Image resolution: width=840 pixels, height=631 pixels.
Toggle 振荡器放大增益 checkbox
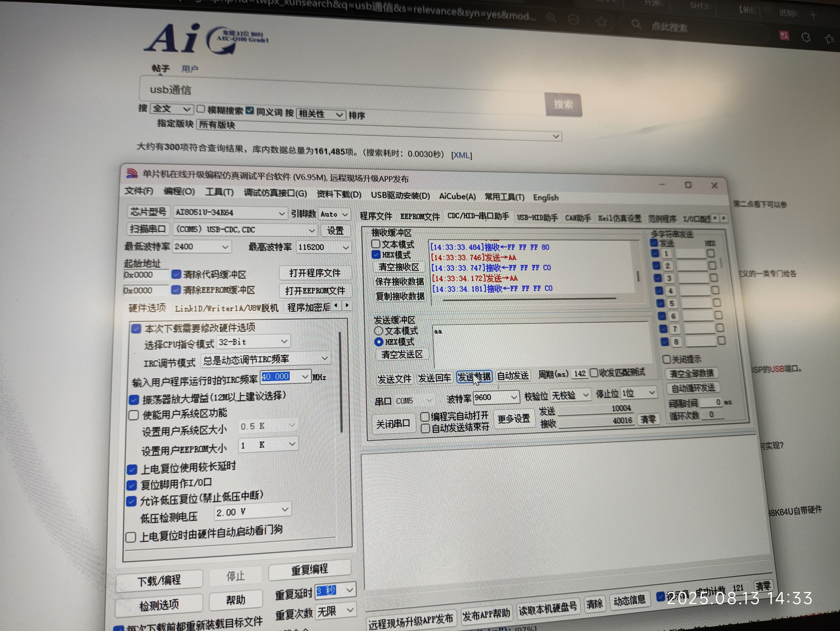click(134, 400)
